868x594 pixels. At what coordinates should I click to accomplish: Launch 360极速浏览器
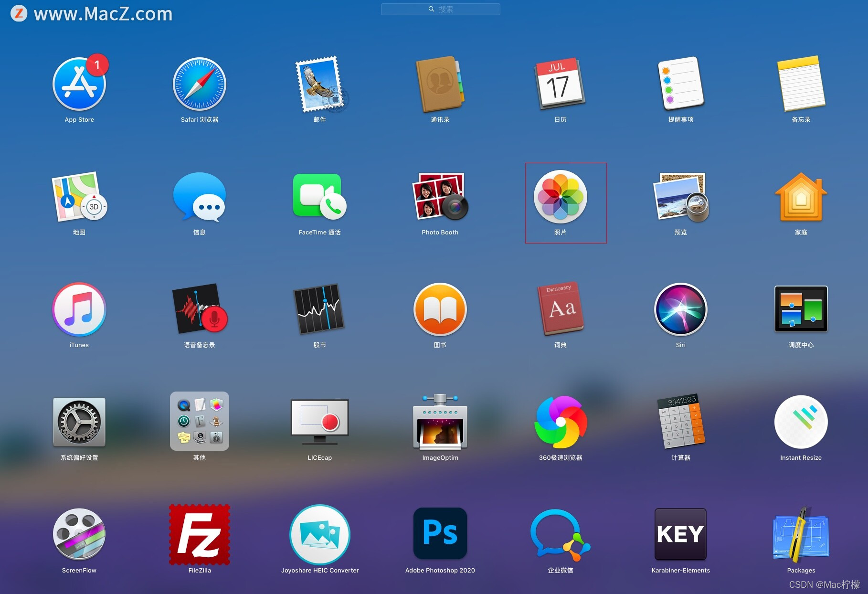click(x=560, y=422)
